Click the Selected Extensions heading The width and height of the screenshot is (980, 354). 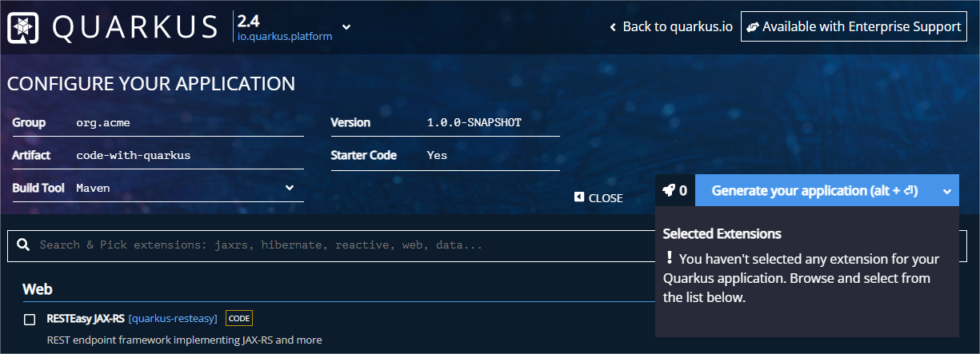pyautogui.click(x=722, y=234)
